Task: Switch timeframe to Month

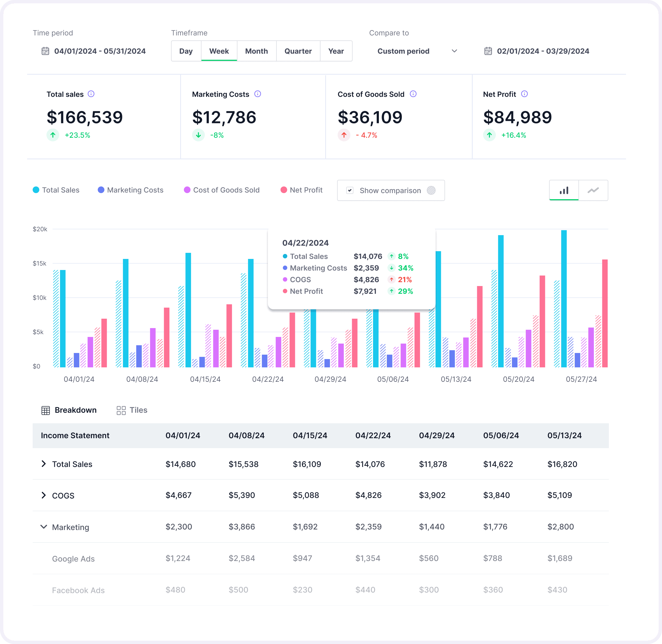Action: click(x=257, y=51)
